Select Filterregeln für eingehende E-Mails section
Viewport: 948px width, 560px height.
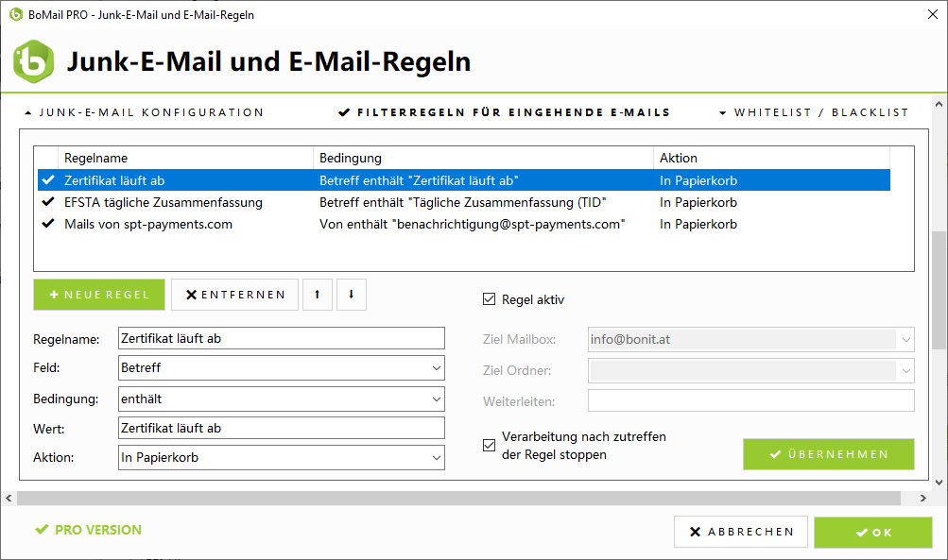504,112
